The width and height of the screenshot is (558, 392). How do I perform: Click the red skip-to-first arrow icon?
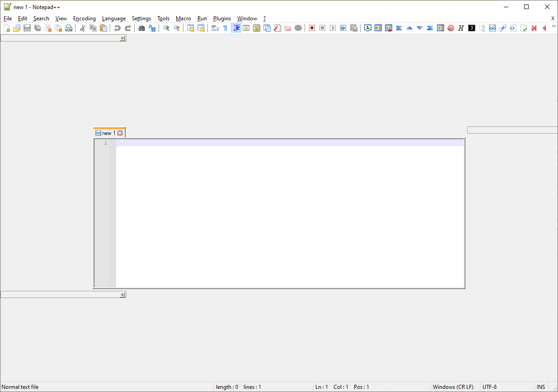[x=534, y=28]
